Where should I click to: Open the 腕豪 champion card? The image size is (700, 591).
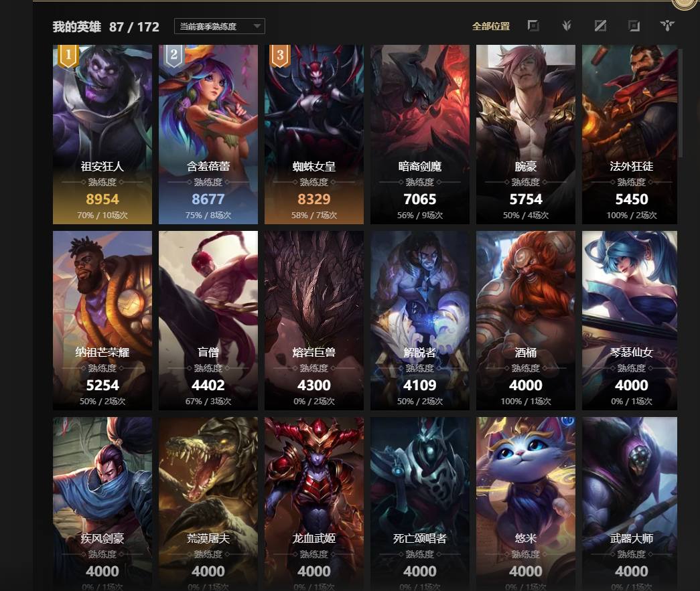pyautogui.click(x=525, y=135)
